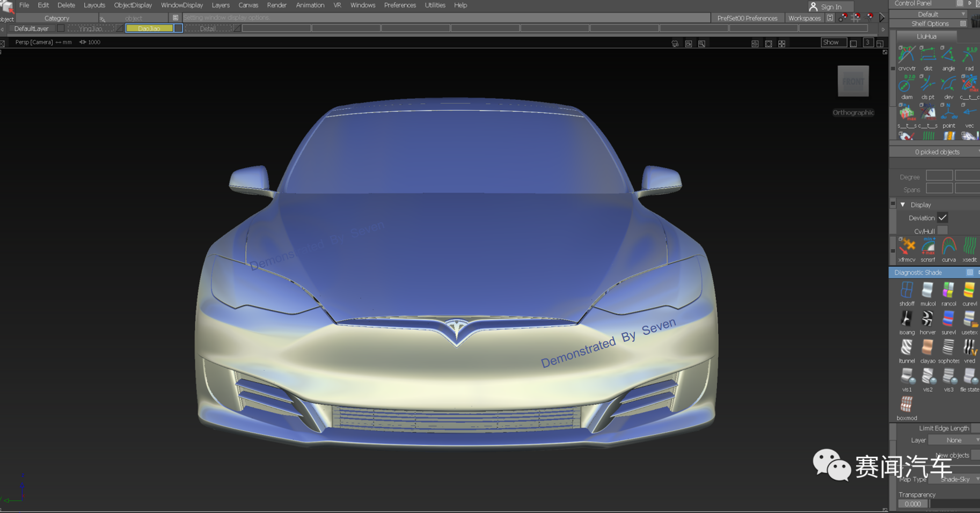Select the DaoJiao layer button
Image resolution: width=980 pixels, height=513 pixels.
click(149, 28)
